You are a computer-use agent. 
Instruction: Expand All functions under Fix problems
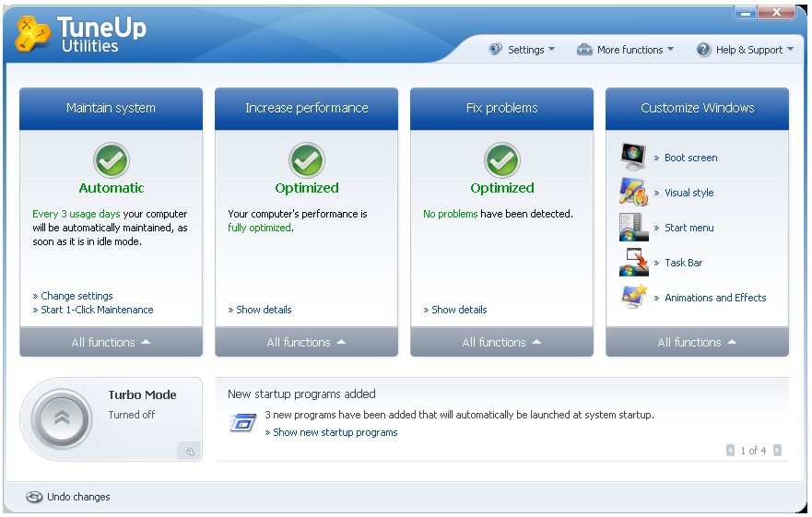tap(501, 342)
